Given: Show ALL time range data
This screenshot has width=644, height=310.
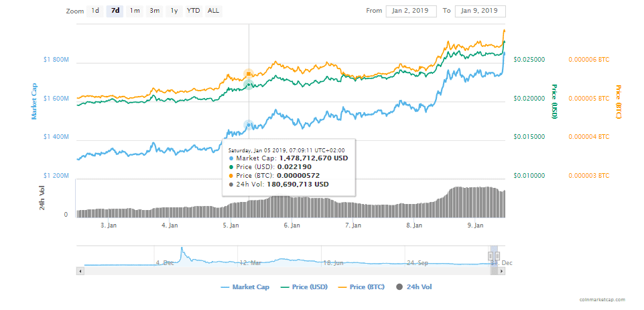Looking at the screenshot, I should pos(213,11).
